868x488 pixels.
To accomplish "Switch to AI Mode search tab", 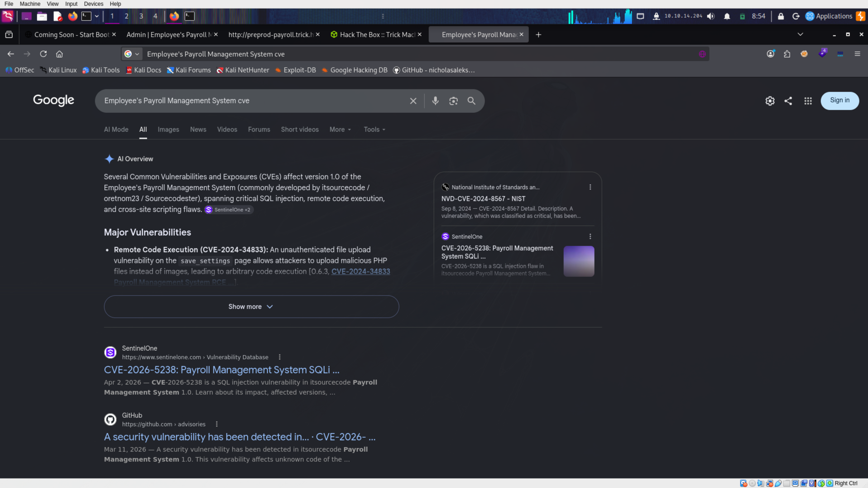I will tap(116, 130).
